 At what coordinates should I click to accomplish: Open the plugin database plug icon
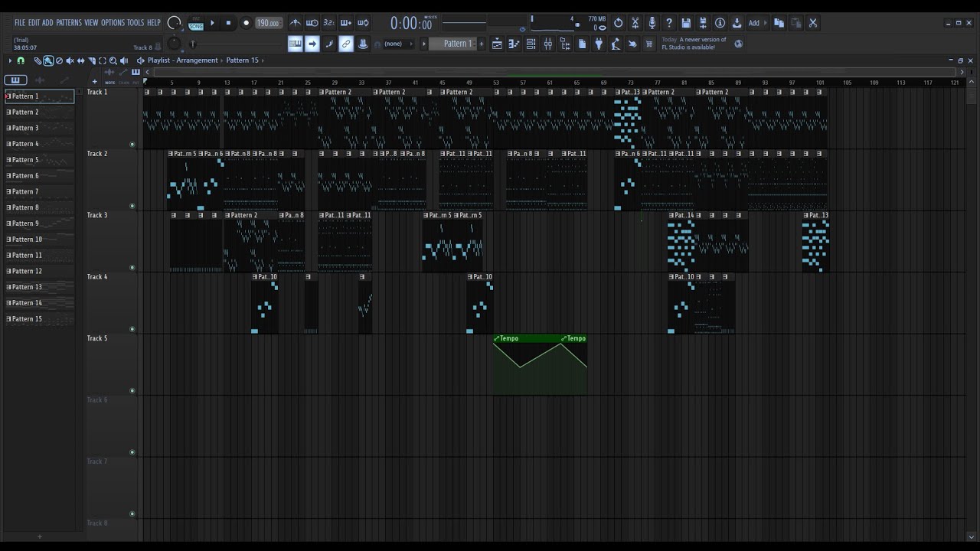[599, 44]
